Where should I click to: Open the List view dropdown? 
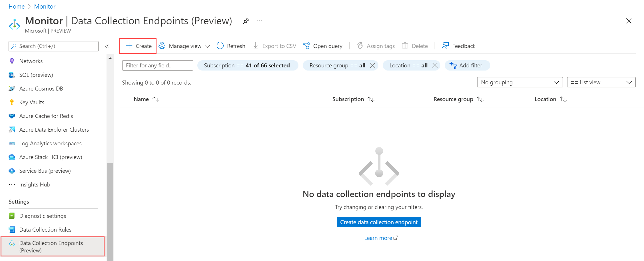pos(601,82)
